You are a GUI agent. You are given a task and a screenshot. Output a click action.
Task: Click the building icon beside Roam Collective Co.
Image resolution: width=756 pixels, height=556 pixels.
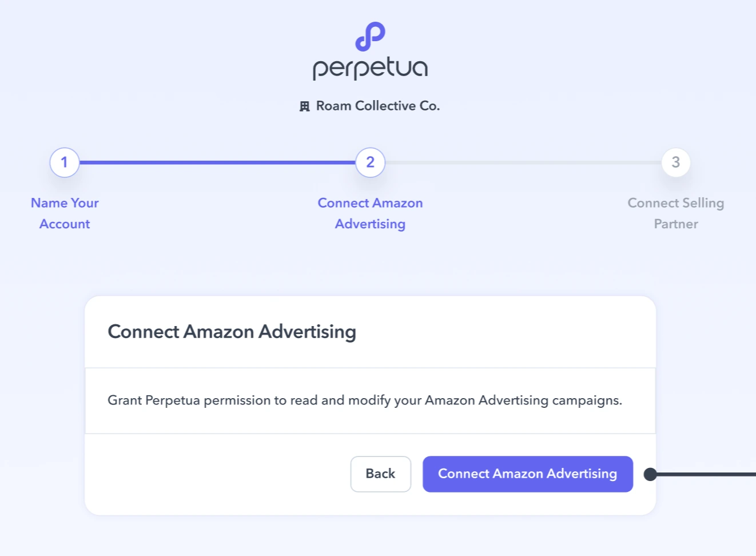(x=305, y=105)
